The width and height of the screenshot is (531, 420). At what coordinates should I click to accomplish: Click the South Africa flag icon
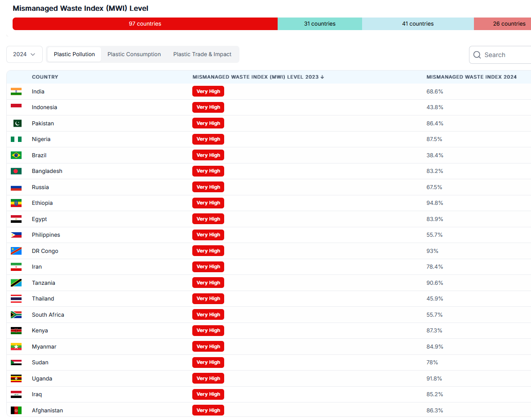tap(16, 314)
